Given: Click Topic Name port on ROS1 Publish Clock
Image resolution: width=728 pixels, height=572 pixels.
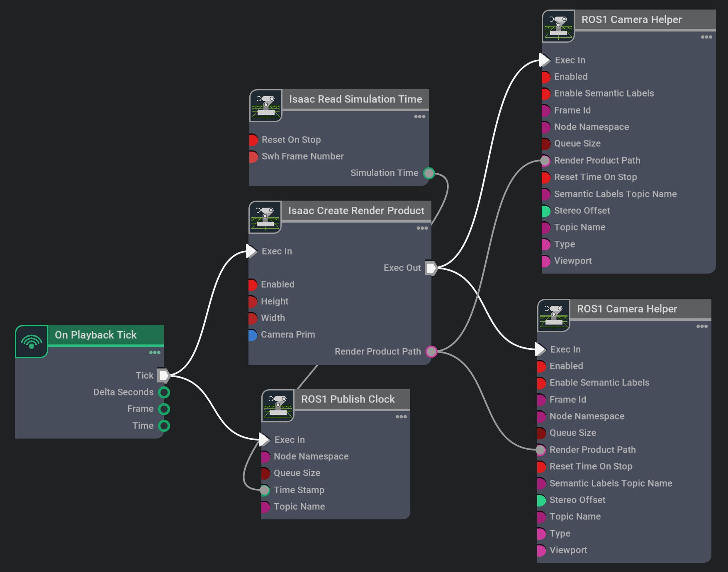Looking at the screenshot, I should pos(266,507).
